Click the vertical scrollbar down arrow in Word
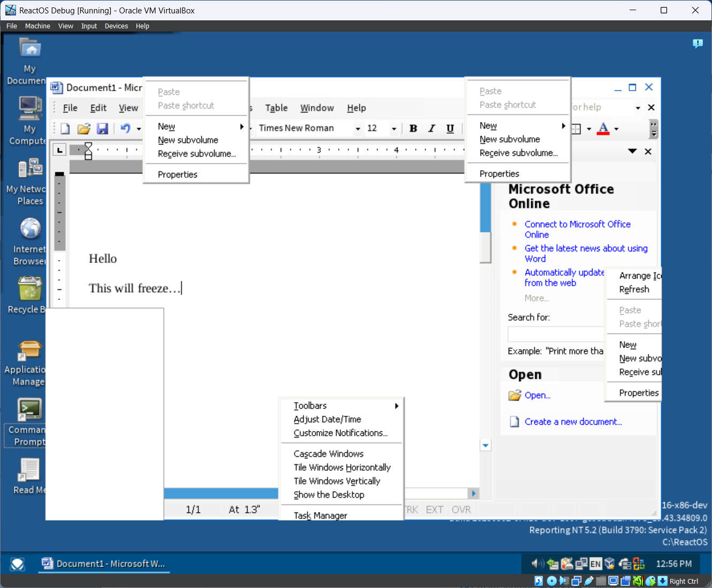Viewport: 712px width, 588px height. pyautogui.click(x=486, y=445)
